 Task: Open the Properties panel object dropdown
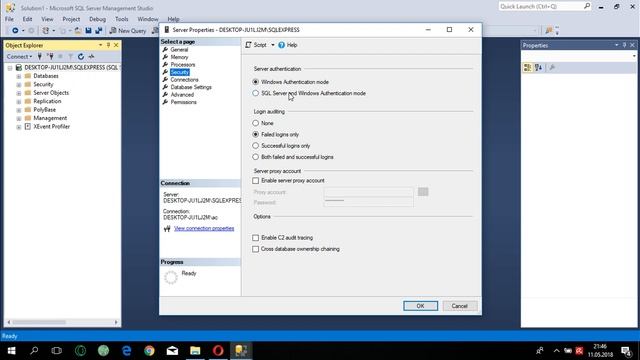click(634, 56)
